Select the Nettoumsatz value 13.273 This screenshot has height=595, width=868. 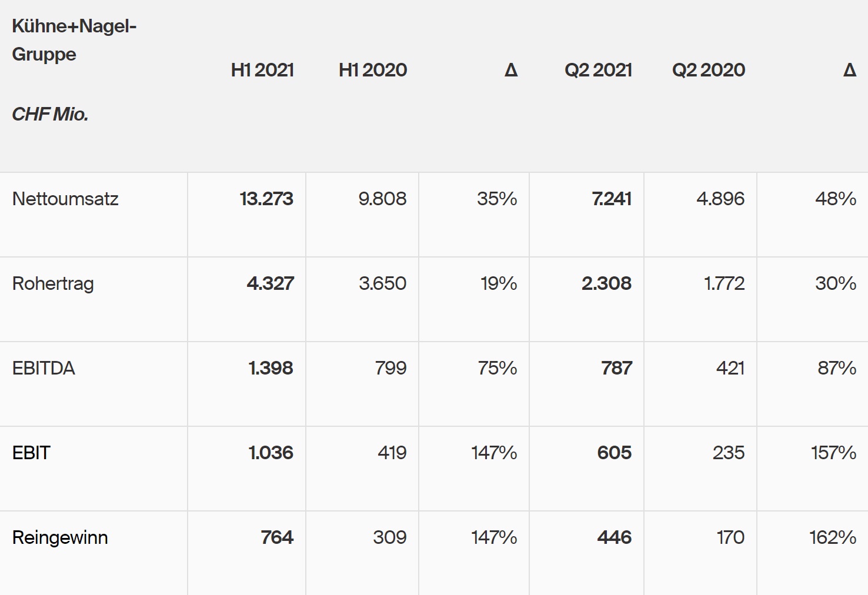(266, 199)
